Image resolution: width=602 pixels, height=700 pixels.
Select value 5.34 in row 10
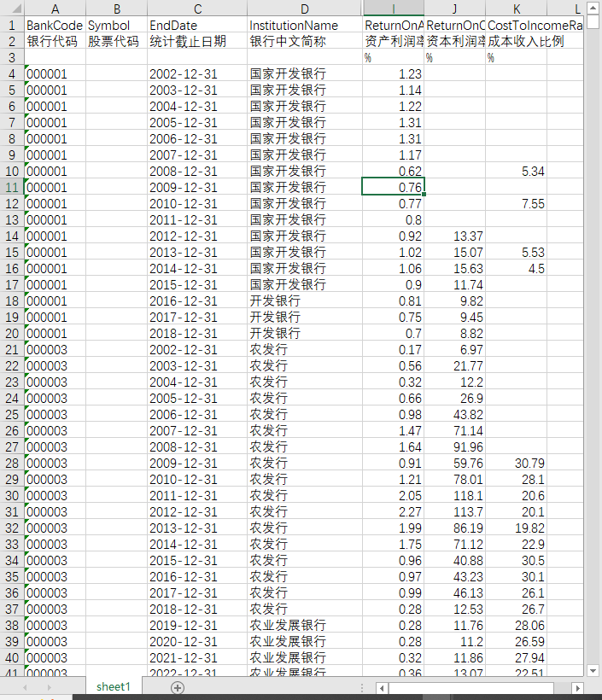517,171
